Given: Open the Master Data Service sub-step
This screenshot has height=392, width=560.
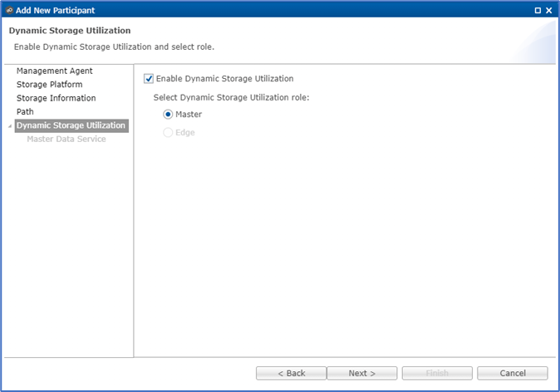Looking at the screenshot, I should point(66,139).
